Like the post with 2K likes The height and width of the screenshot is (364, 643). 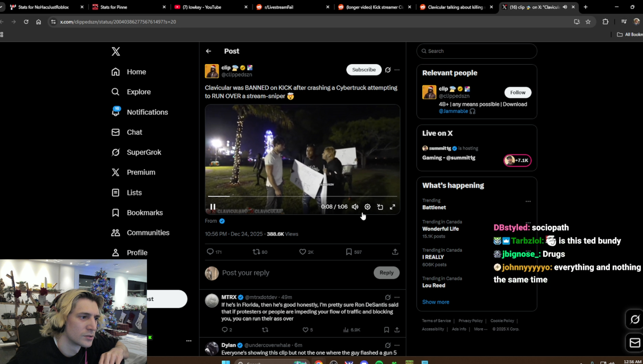[302, 252]
